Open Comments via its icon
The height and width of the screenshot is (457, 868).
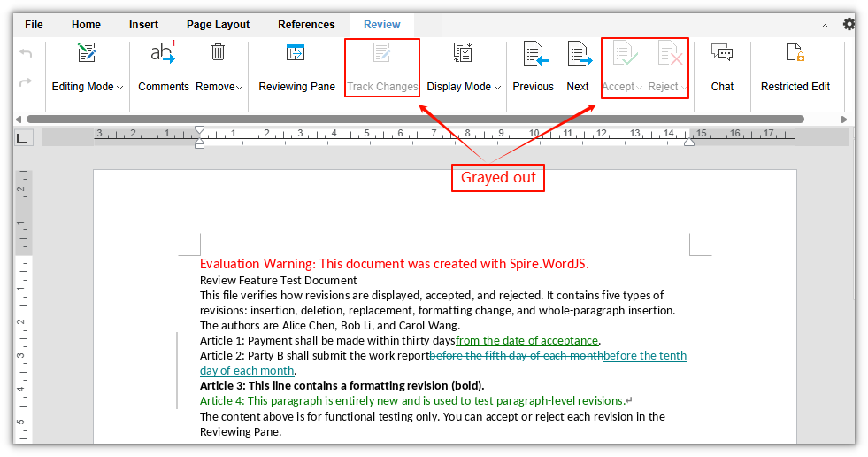click(x=163, y=52)
